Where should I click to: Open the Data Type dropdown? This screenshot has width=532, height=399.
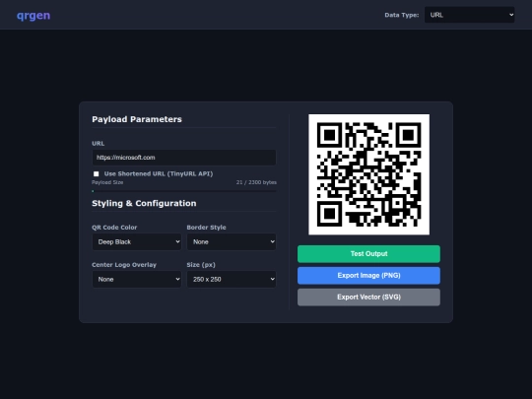(469, 15)
